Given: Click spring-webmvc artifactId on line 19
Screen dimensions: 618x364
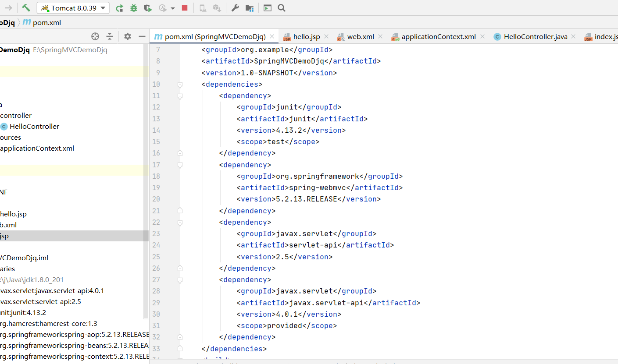Looking at the screenshot, I should pos(318,187).
